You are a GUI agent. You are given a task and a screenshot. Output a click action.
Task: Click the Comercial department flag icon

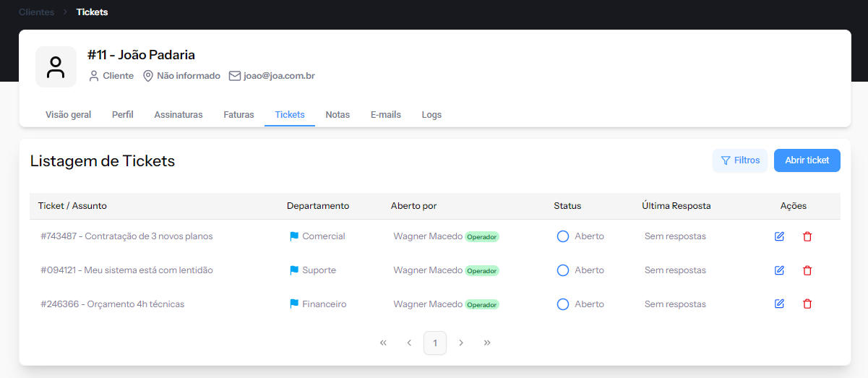294,236
